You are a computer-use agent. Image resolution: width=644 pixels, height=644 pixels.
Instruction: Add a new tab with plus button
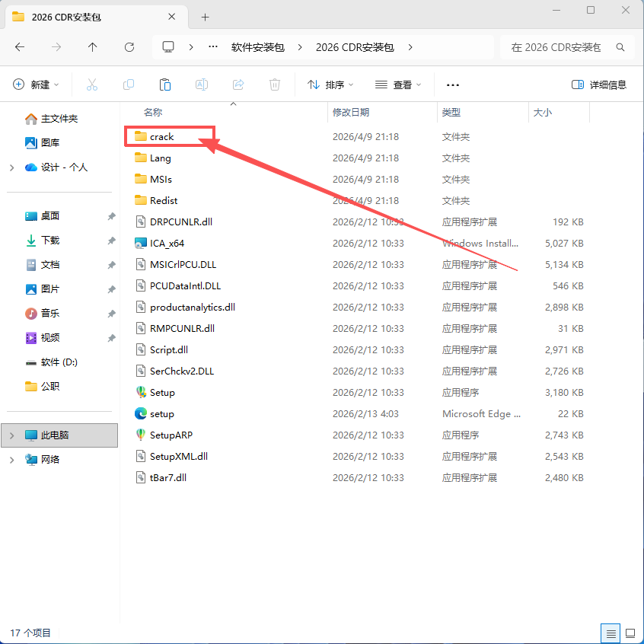(x=205, y=17)
